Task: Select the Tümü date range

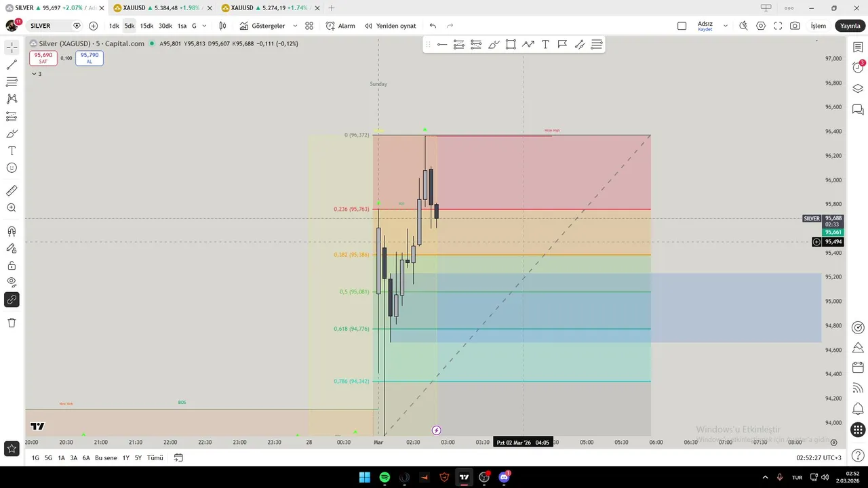Action: click(x=155, y=458)
